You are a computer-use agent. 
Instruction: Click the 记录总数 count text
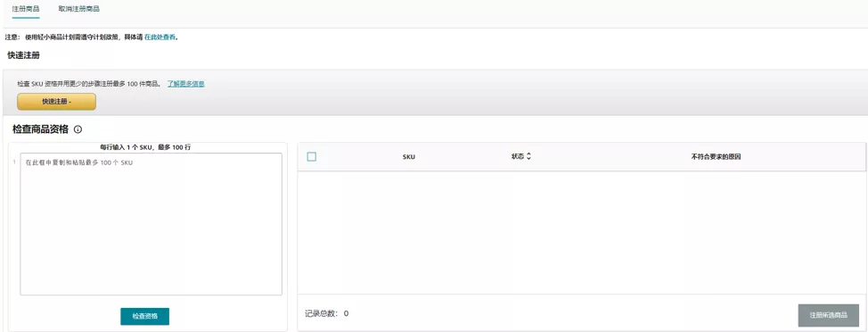(x=326, y=313)
